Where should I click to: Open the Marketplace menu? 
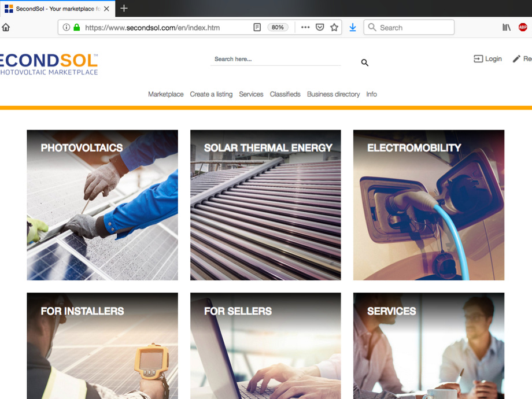(165, 94)
